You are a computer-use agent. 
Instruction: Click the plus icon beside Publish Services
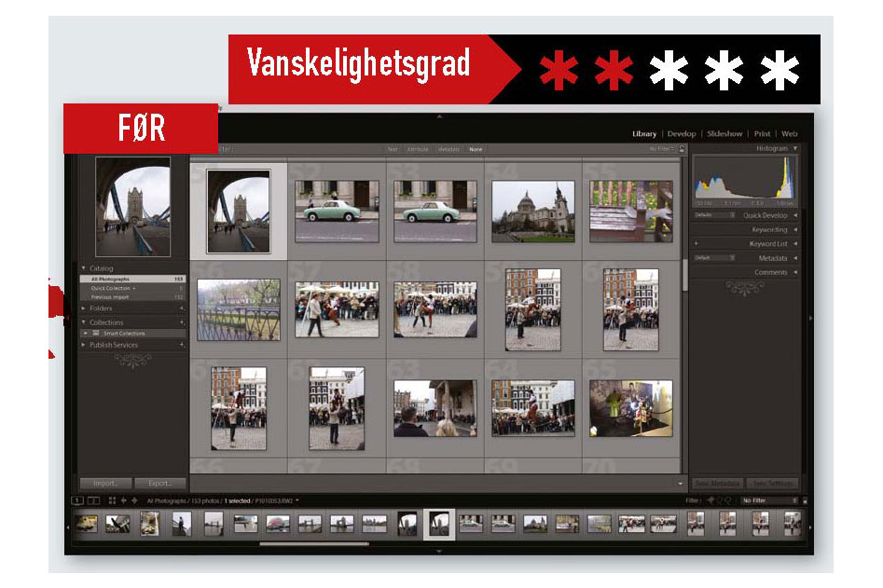tap(181, 345)
